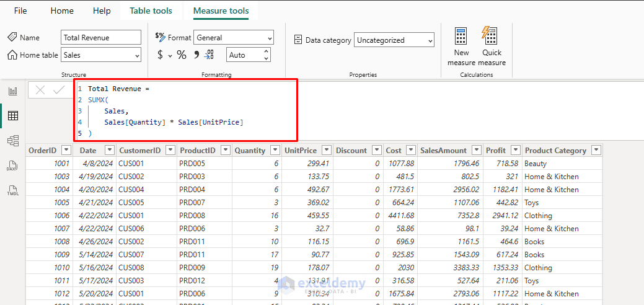Click the New measure icon
This screenshot has width=644, height=305.
coord(461,36)
